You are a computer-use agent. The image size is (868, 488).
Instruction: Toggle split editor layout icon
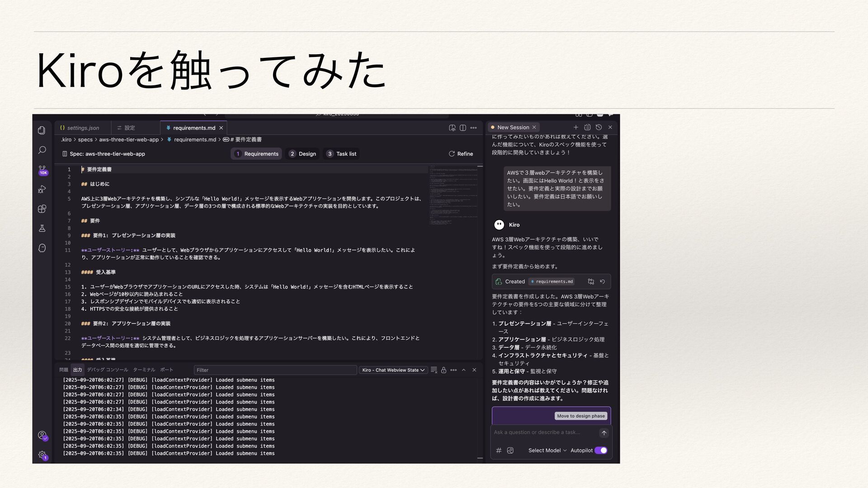(x=463, y=128)
